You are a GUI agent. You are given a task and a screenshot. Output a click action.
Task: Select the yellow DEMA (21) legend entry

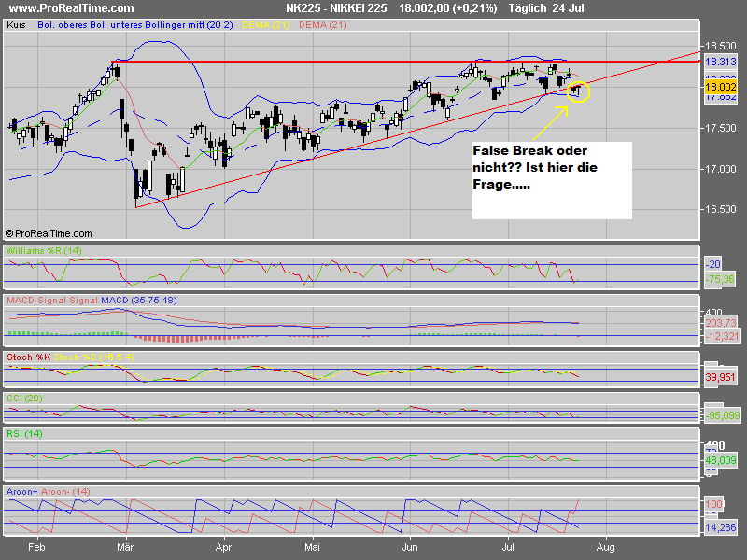[266, 25]
